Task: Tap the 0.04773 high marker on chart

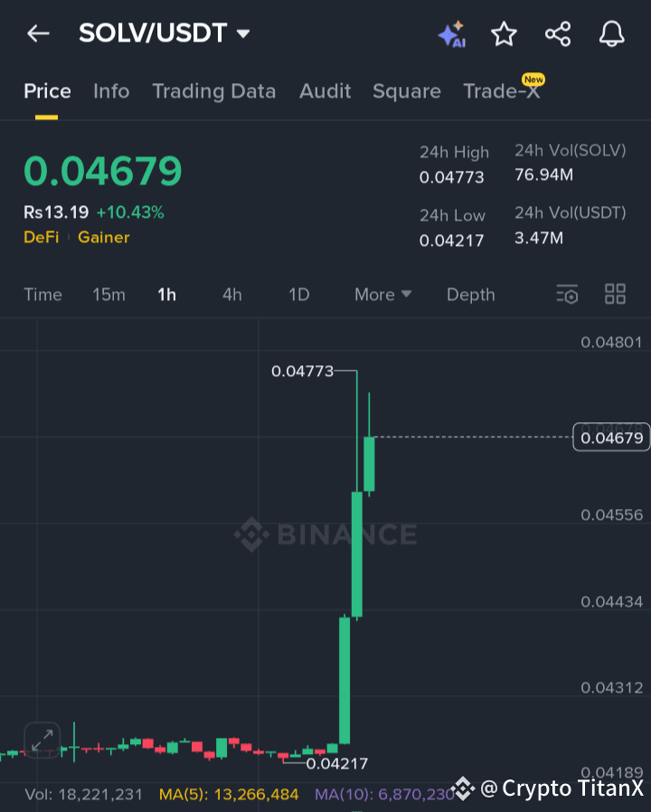Action: point(303,372)
